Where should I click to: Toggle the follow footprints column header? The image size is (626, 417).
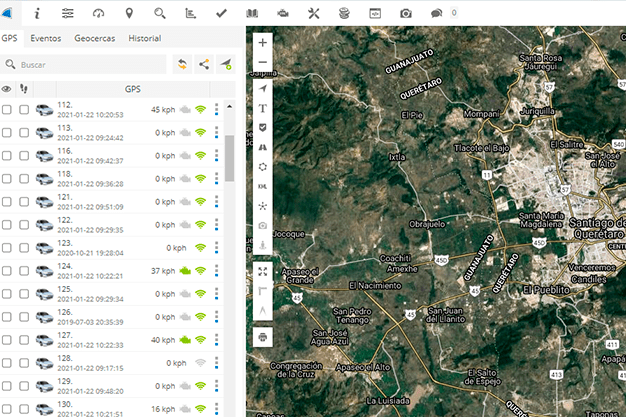click(24, 89)
